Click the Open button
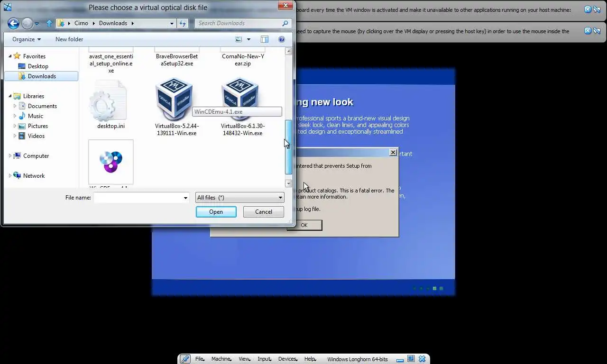 216,212
